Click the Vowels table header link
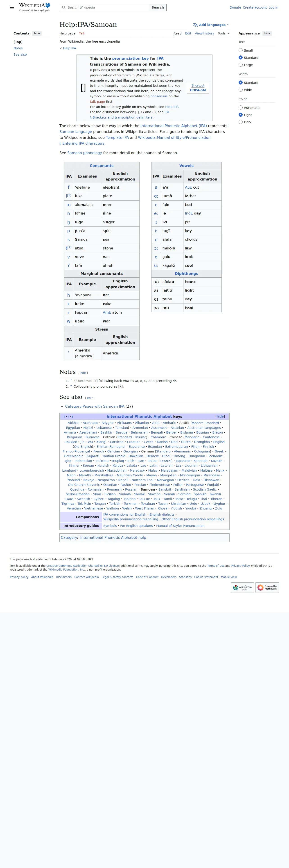The height and width of the screenshot is (868, 289). coord(186,166)
